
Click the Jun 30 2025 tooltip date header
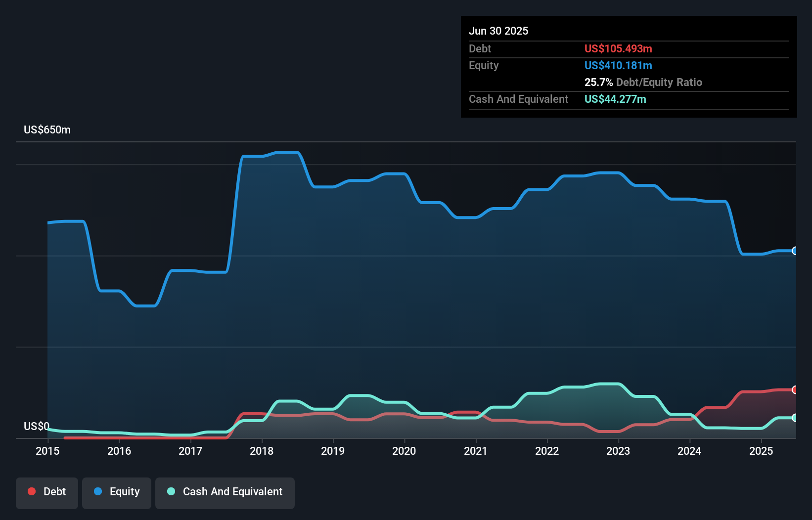tap(498, 31)
